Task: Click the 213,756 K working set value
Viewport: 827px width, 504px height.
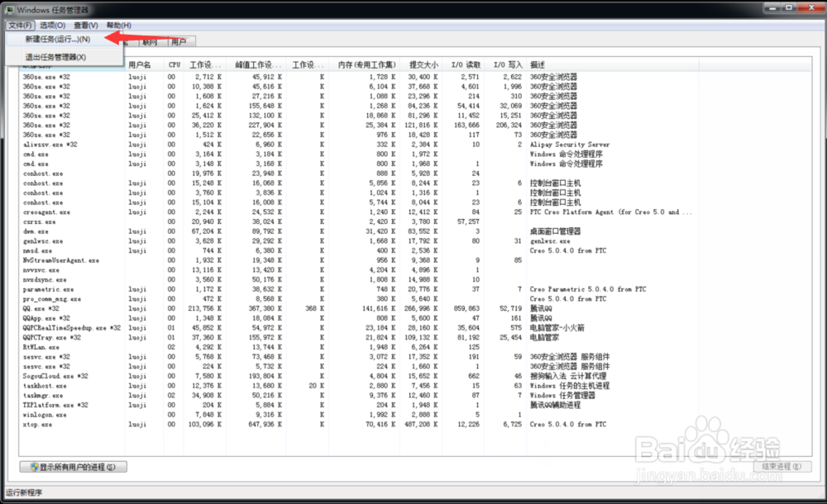Action: point(204,308)
